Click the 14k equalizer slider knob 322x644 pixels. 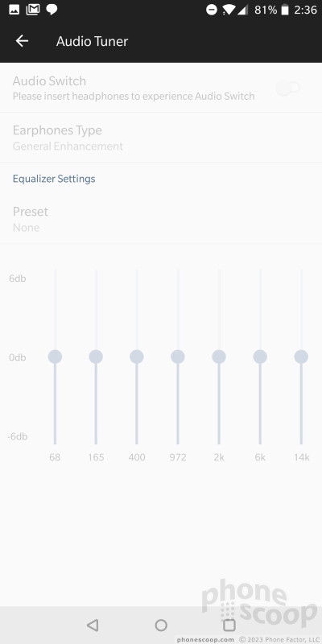[301, 357]
